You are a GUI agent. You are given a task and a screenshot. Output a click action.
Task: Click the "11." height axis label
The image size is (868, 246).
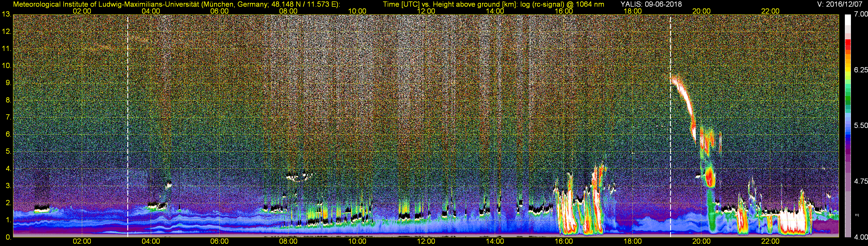pyautogui.click(x=6, y=49)
